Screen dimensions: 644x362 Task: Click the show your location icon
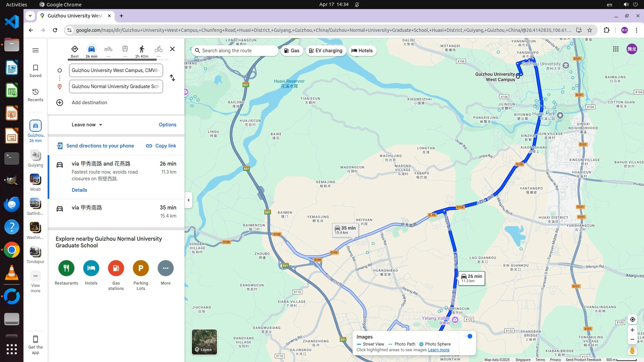632,319
